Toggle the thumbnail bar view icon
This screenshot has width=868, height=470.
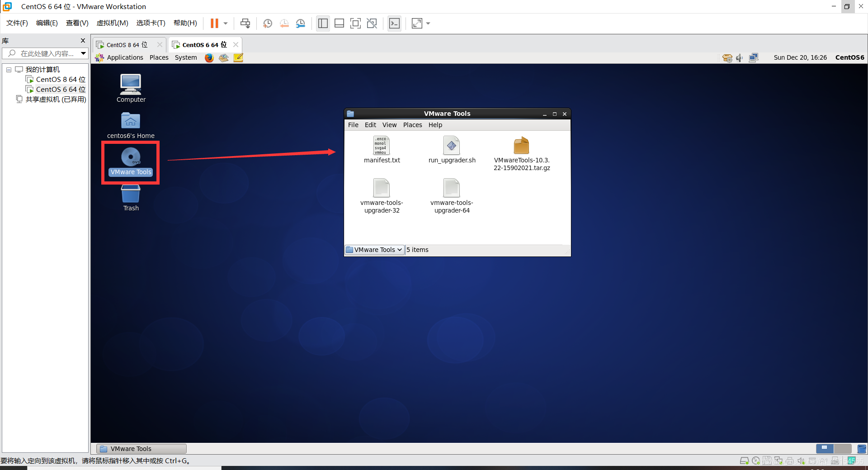tap(339, 23)
